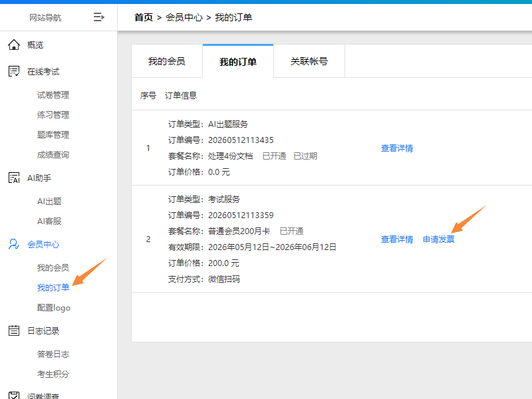Screen dimensions: 532x399
Task: View details of order 2026051211З359
Action: pyautogui.click(x=397, y=239)
